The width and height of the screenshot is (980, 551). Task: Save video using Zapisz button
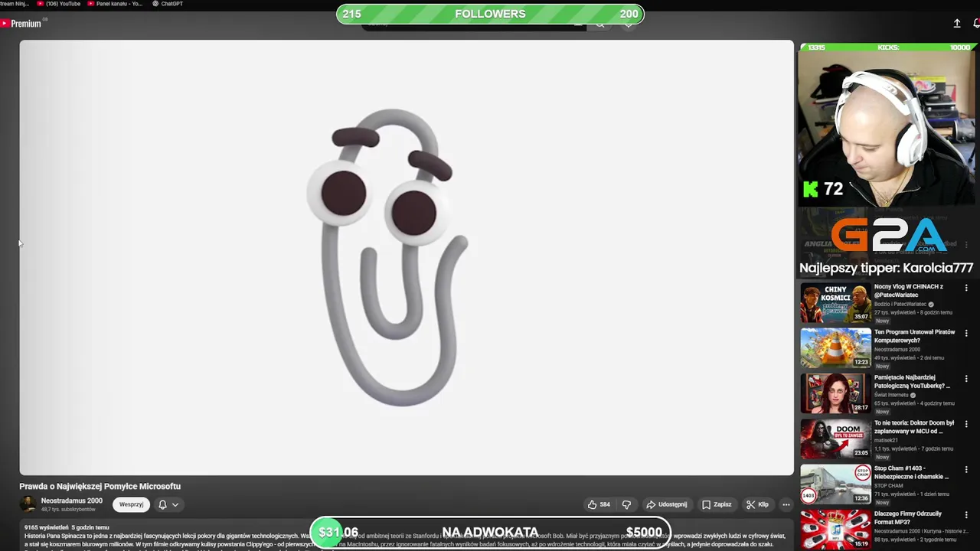click(x=717, y=504)
